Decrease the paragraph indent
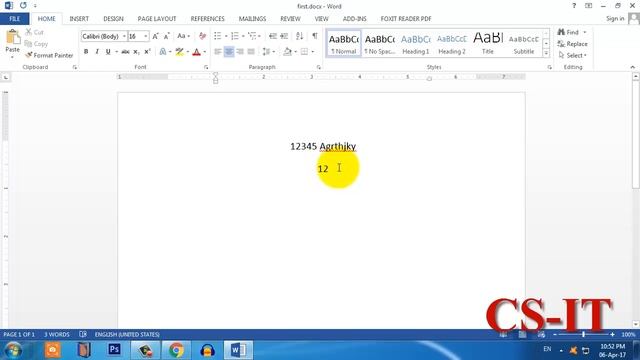This screenshot has width=640, height=360. click(273, 36)
